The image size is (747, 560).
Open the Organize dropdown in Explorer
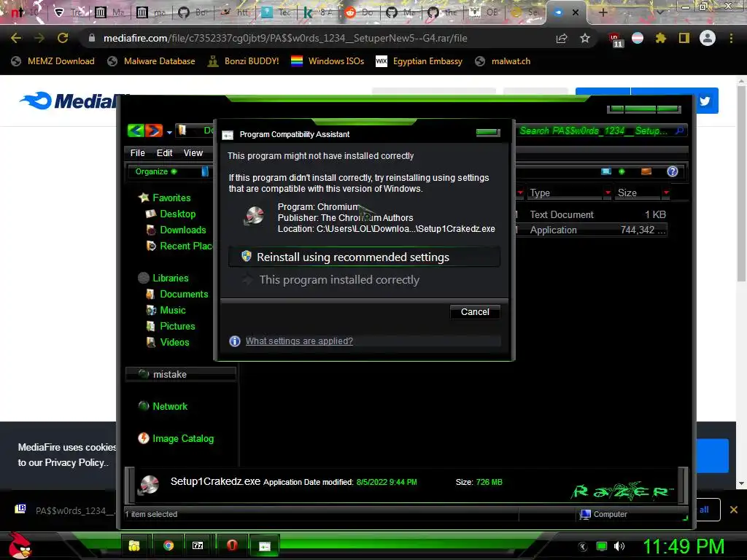[x=156, y=171]
